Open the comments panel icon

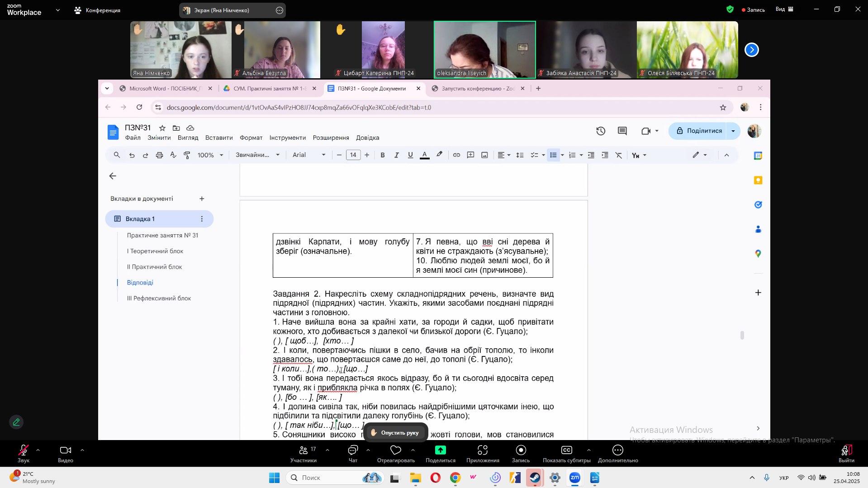point(622,131)
